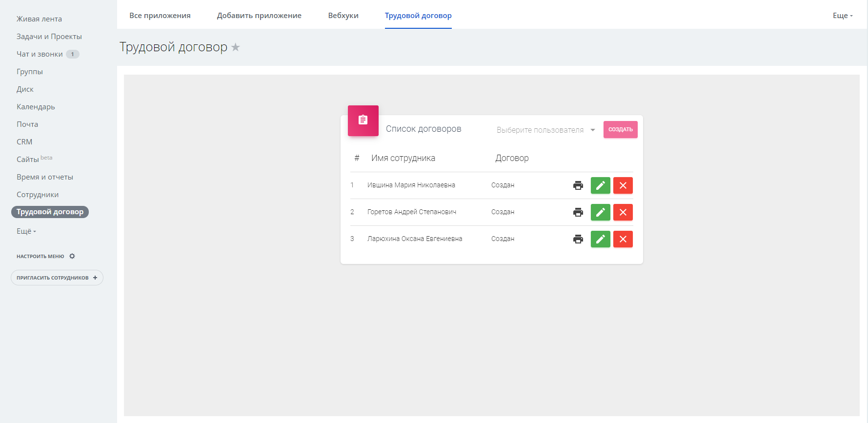
Task: Edit contract of Горетов Андрей Степанович
Action: point(600,212)
